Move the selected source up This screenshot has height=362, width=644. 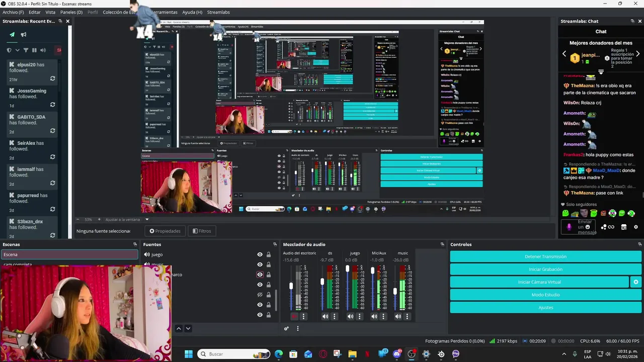pos(179,328)
